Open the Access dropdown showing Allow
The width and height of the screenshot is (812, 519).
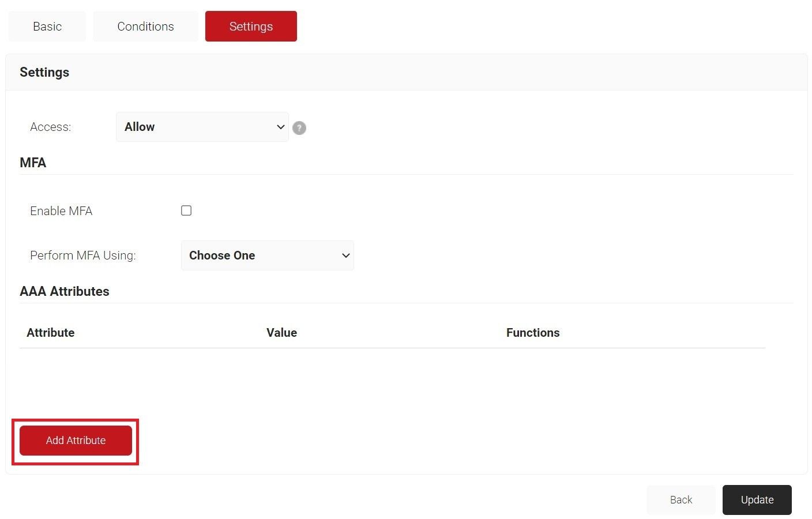tap(202, 127)
